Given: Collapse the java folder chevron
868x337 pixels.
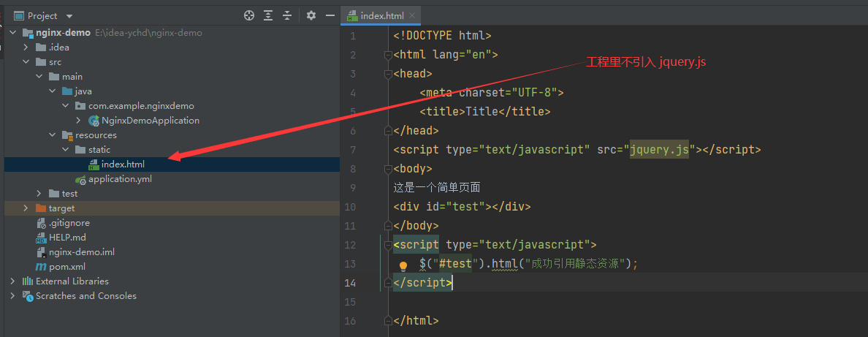Looking at the screenshot, I should coord(53,91).
